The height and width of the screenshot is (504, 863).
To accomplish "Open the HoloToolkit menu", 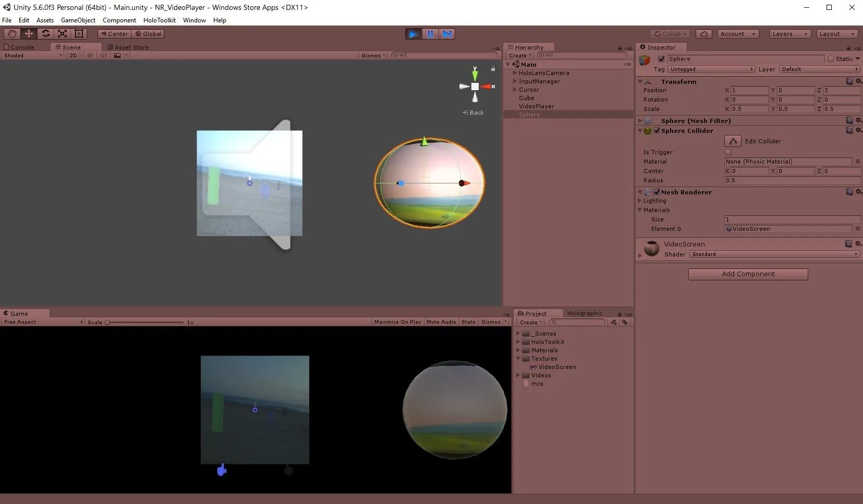I will click(160, 20).
